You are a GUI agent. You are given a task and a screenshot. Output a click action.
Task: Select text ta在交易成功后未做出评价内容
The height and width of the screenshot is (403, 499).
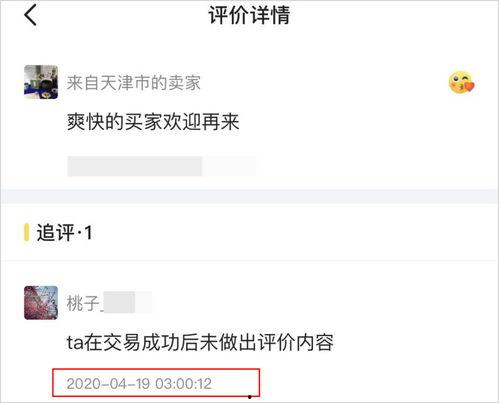(200, 342)
